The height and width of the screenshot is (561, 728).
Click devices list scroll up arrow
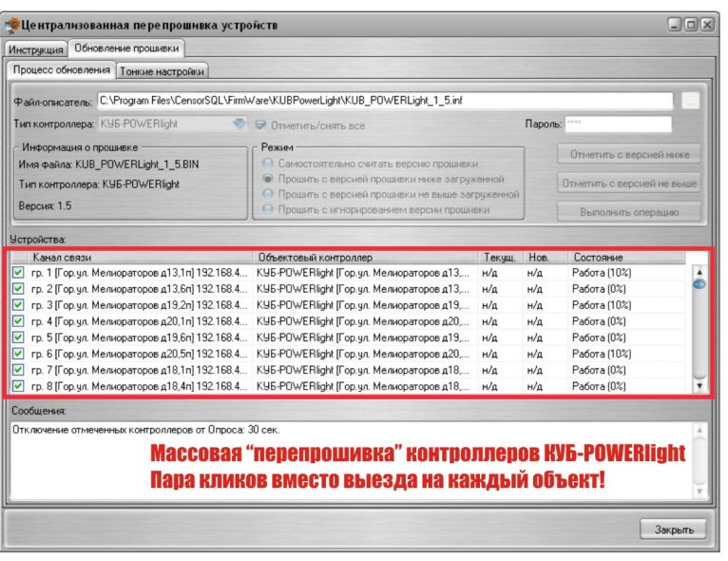[x=699, y=272]
